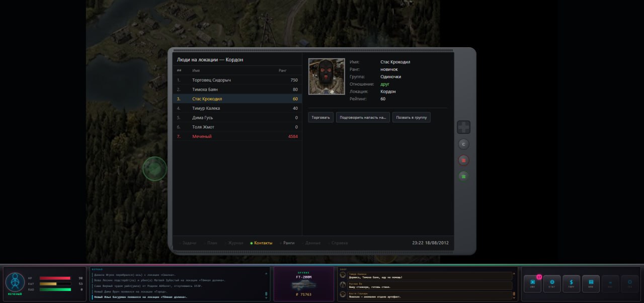Image resolution: width=644 pixels, height=303 pixels.
Task: Click the red round PDA button
Action: (x=463, y=161)
